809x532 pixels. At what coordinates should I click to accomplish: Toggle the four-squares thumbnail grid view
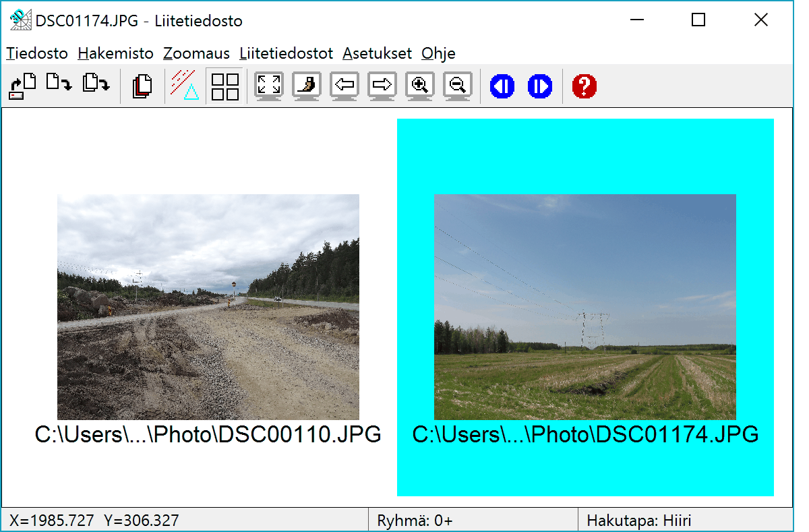tap(225, 86)
